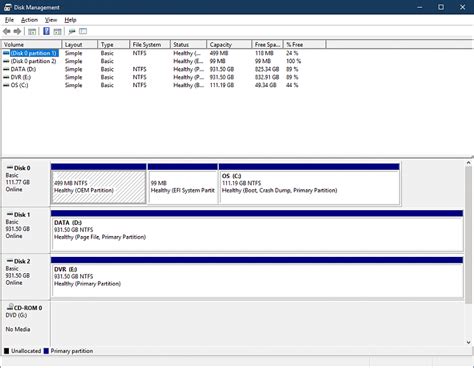
Task: Click the Disk Management title bar icon
Action: point(7,7)
